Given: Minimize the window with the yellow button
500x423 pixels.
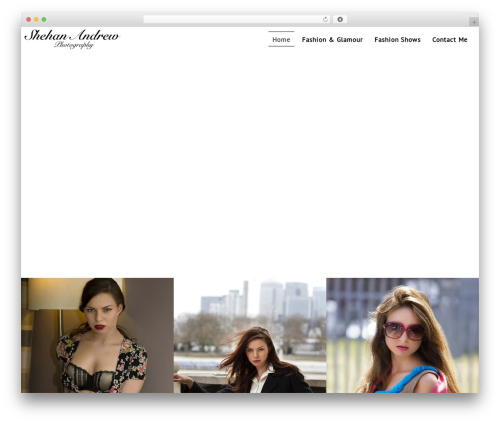Looking at the screenshot, I should pos(36,20).
